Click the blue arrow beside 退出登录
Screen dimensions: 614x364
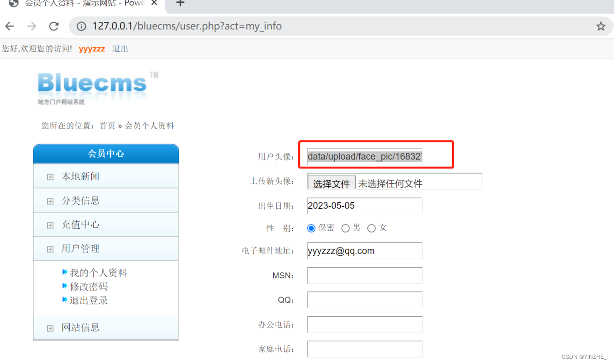[x=65, y=299]
